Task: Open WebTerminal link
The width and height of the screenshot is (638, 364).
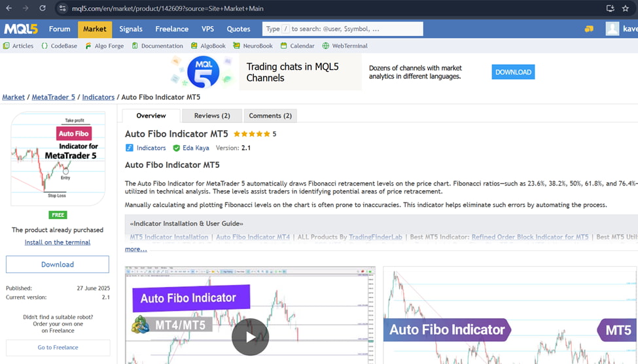Action: [x=345, y=46]
